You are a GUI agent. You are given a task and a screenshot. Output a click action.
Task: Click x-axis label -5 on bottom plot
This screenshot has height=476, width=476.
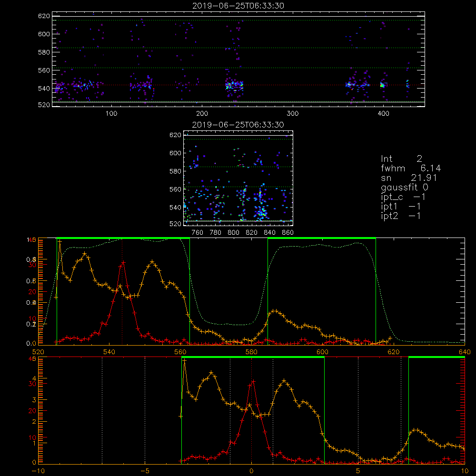(145, 471)
